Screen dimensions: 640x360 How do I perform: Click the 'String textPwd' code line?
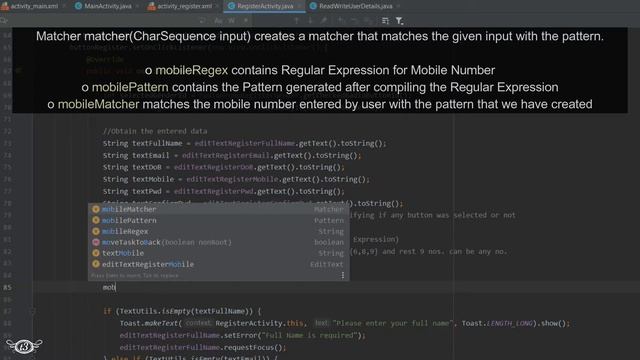[223, 191]
